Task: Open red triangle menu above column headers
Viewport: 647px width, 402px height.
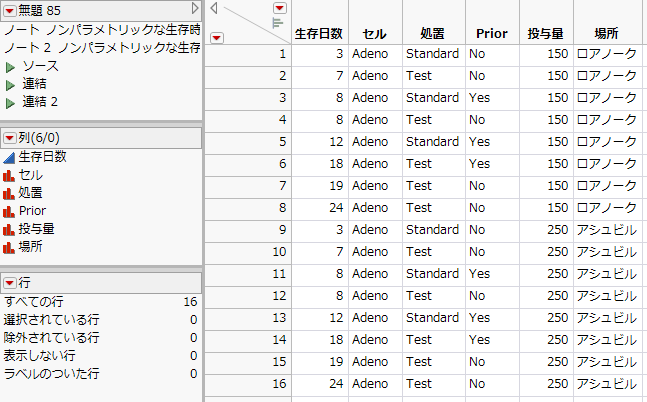Action: [279, 8]
